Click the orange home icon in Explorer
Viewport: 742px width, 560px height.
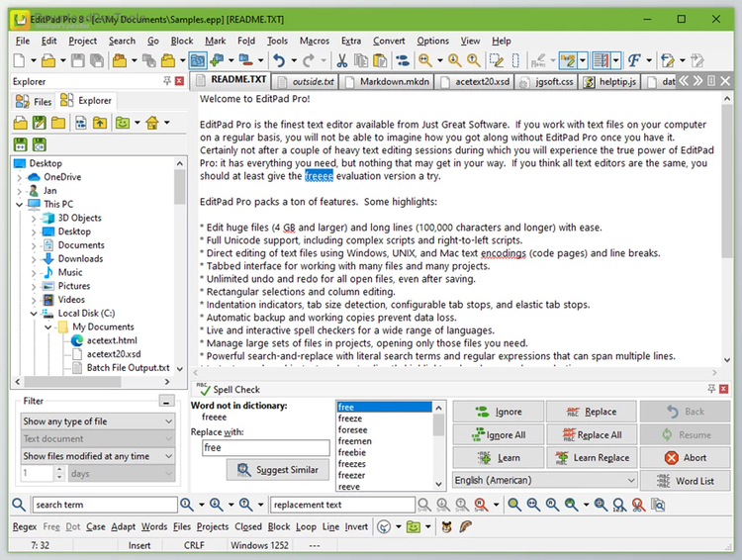[152, 123]
